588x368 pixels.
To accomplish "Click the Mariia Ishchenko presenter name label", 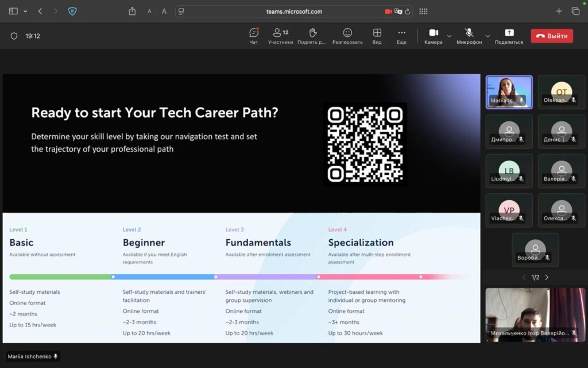I will coord(33,356).
